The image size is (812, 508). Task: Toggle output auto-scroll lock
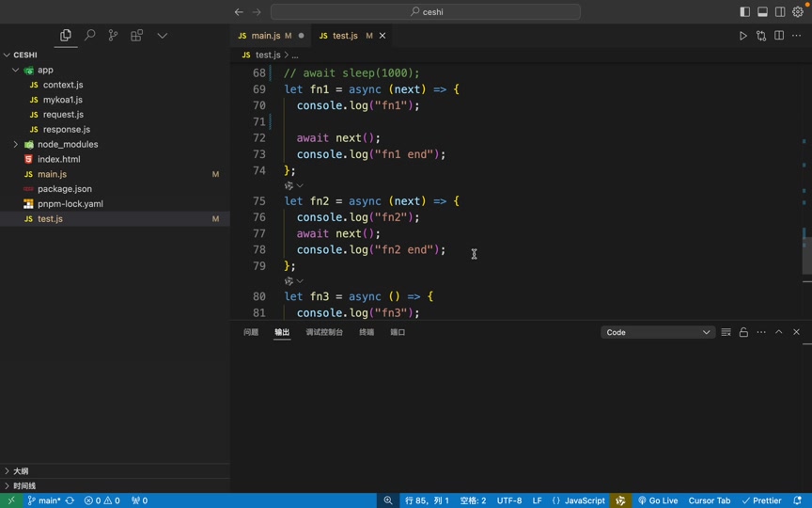(x=743, y=332)
